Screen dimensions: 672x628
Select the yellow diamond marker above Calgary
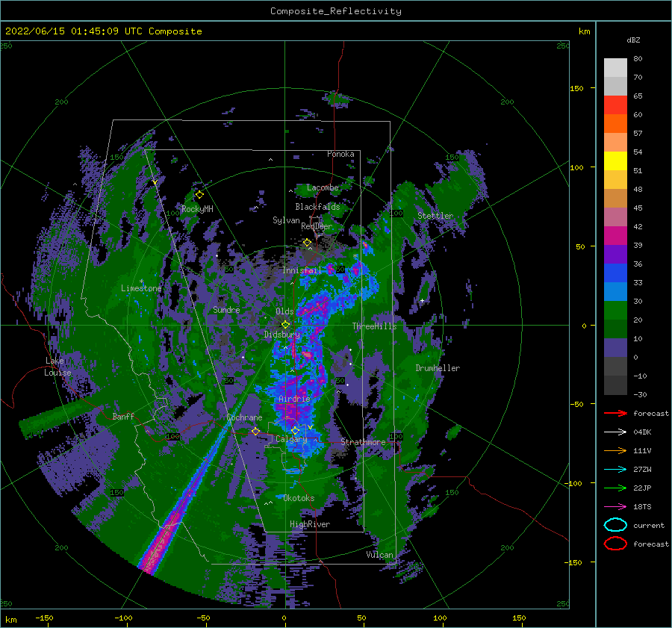click(x=295, y=430)
